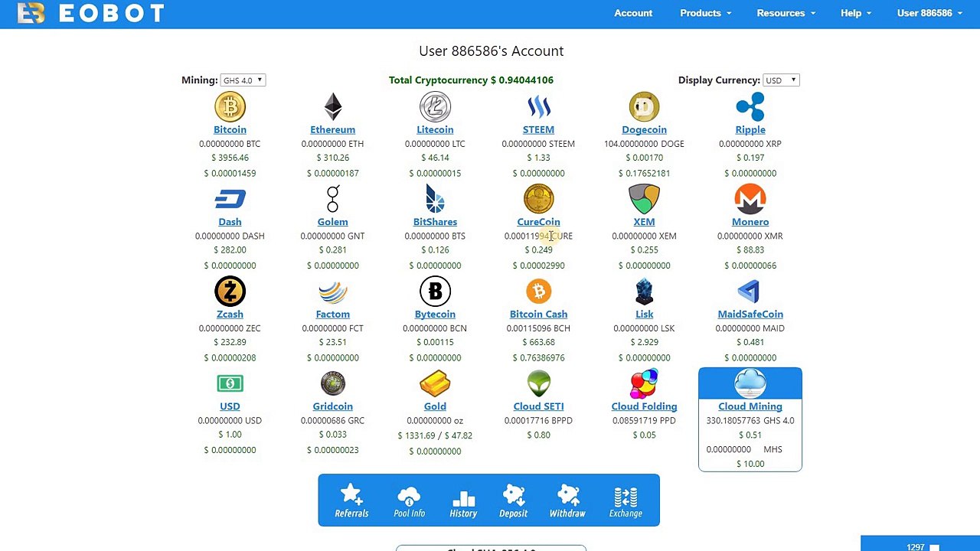Click the Cloud Mining cloud icon

[750, 383]
